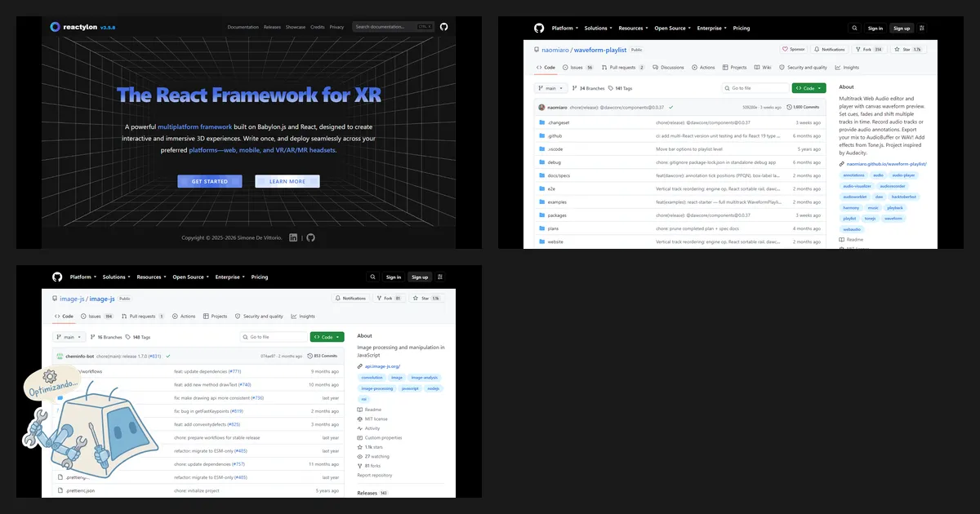Click the tags icon beside 141 Tags
The image size is (980, 514).
(x=611, y=88)
